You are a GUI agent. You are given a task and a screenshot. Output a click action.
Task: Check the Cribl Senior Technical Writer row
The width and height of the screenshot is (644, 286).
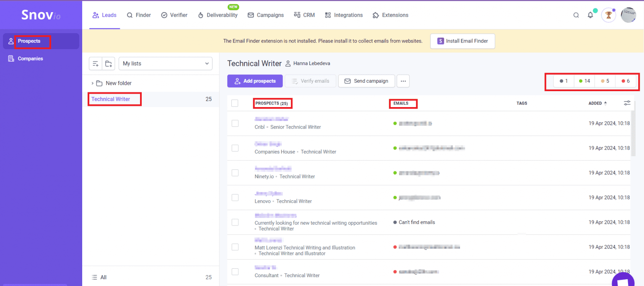(235, 123)
